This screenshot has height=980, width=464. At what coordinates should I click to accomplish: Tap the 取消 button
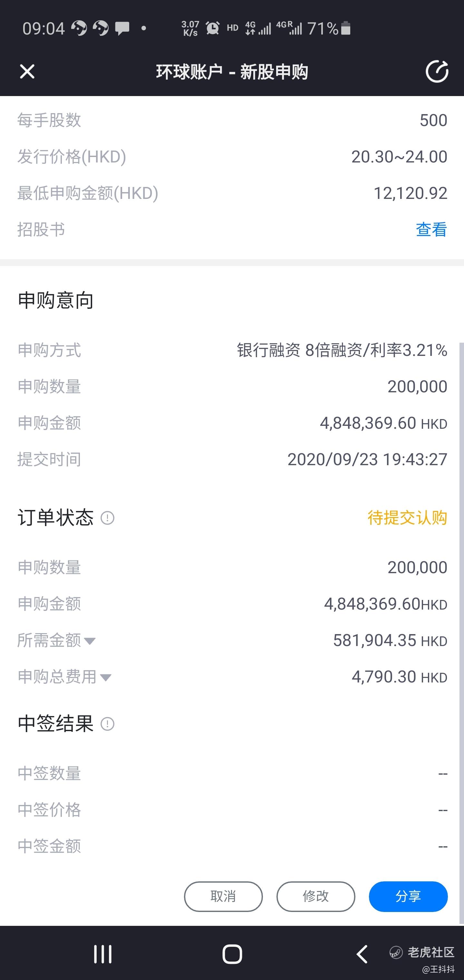pos(223,896)
